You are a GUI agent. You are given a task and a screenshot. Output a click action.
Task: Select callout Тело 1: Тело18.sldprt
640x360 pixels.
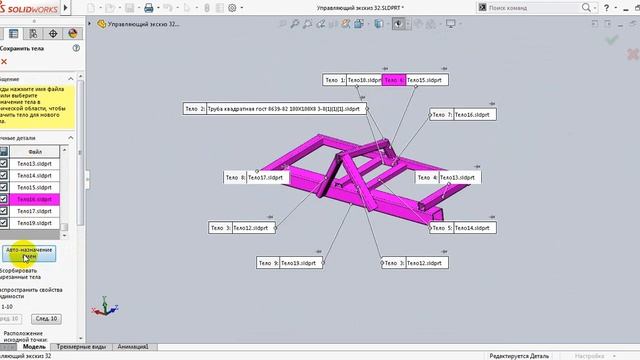click(x=353, y=80)
